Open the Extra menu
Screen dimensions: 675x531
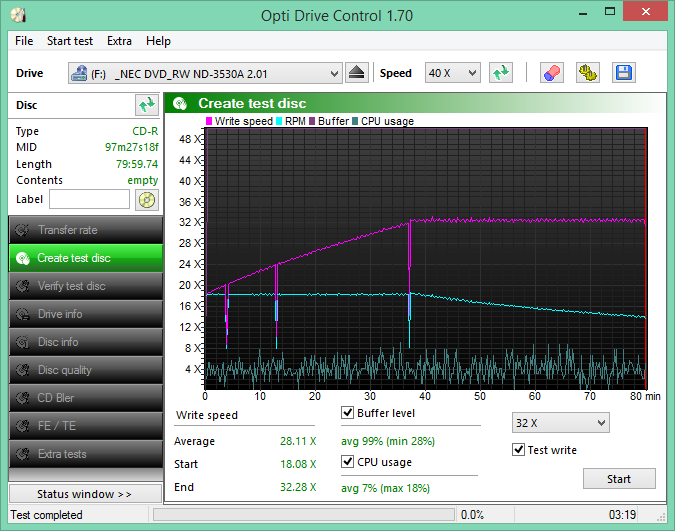[x=119, y=41]
